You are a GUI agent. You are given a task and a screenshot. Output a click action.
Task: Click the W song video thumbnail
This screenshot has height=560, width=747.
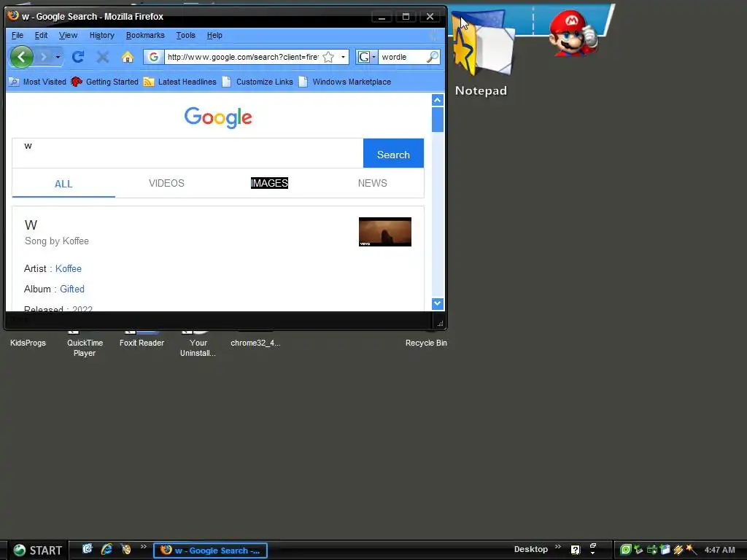tap(385, 232)
